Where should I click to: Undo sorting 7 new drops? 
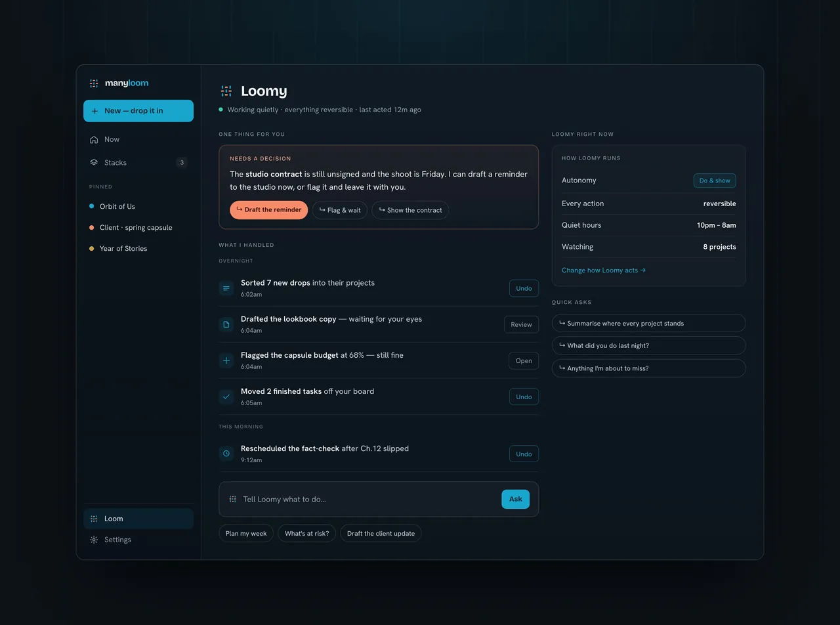524,288
